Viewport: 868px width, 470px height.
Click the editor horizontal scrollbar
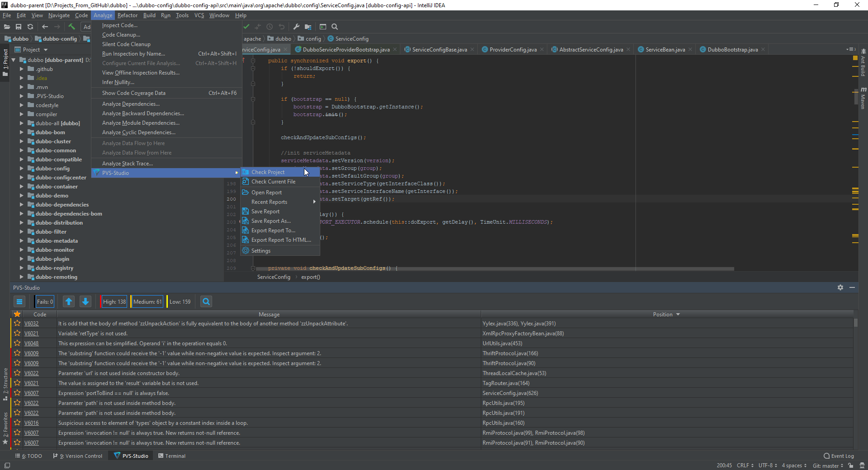[494, 269]
